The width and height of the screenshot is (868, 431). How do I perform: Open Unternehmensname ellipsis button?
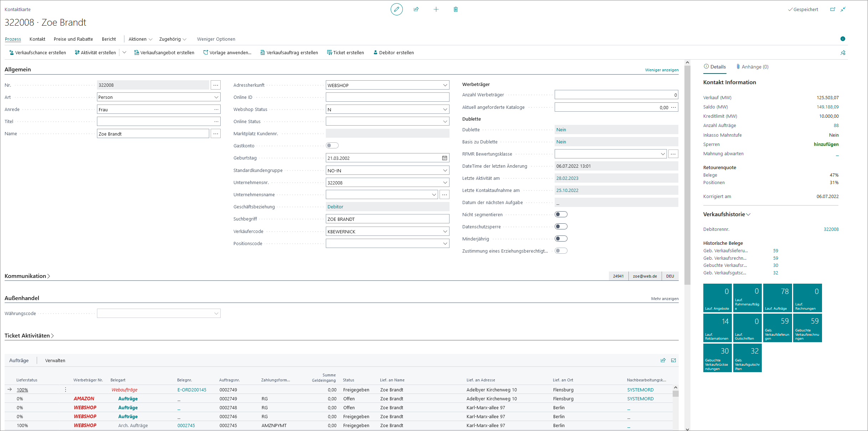(x=445, y=195)
